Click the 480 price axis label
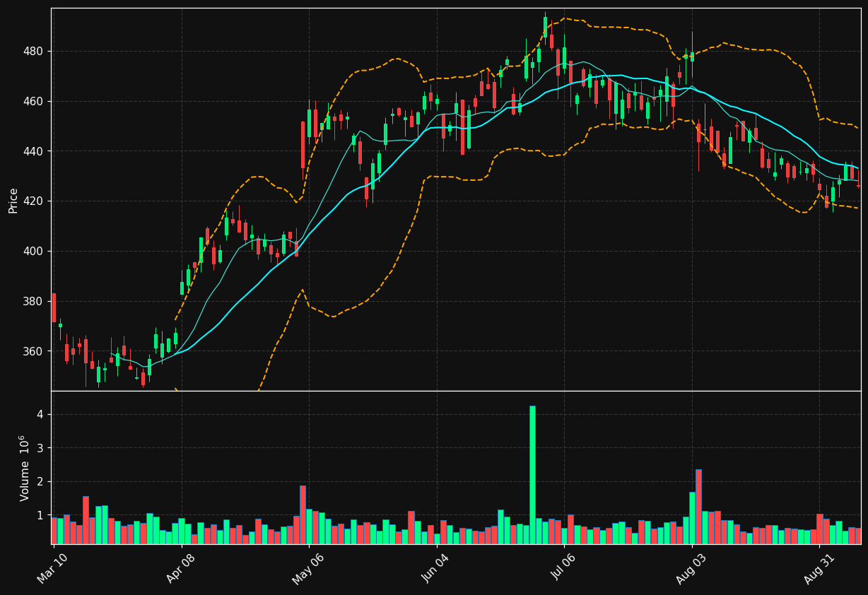The height and width of the screenshot is (595, 868). tap(34, 52)
